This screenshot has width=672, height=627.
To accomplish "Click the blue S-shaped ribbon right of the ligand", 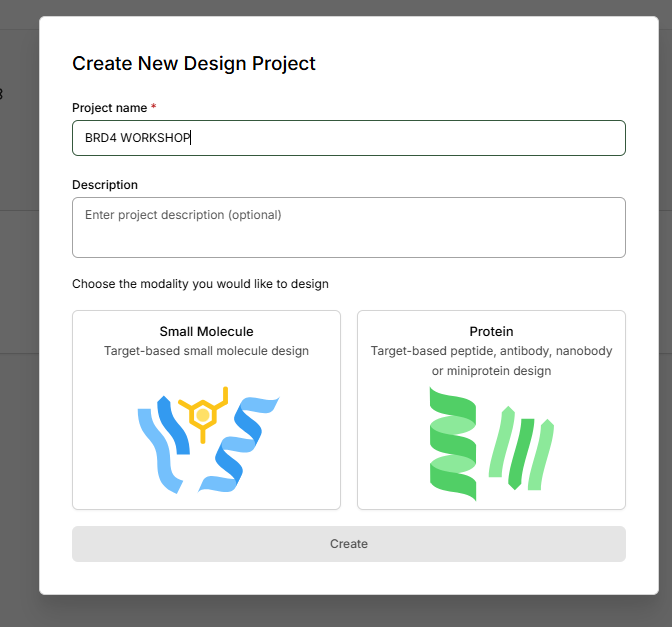I will tap(240, 444).
